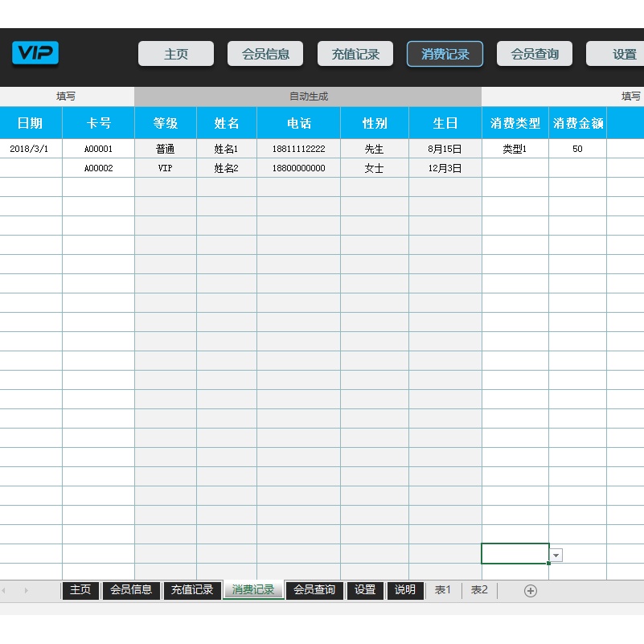This screenshot has width=644, height=644.
Task: Open the 会员查询 sheet tab
Action: 314,590
